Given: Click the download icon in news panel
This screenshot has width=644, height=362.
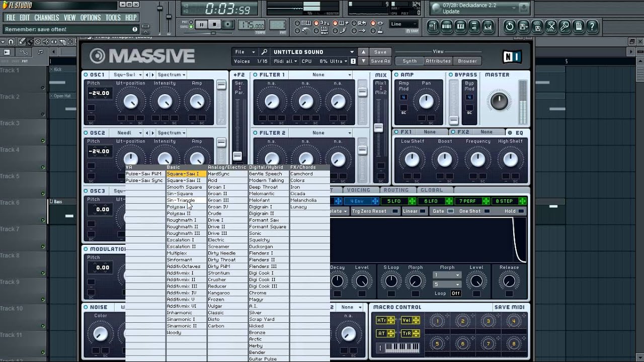Looking at the screenshot, I should pos(524,8).
